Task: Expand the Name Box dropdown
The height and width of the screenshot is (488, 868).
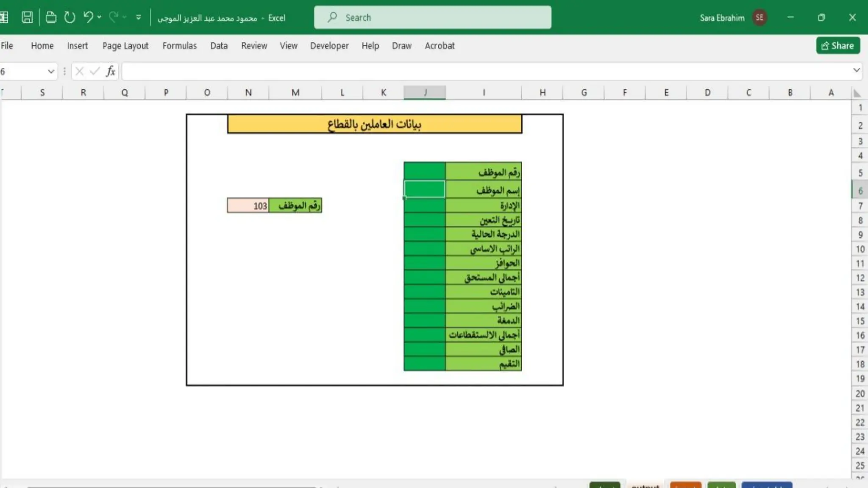Action: coord(51,71)
